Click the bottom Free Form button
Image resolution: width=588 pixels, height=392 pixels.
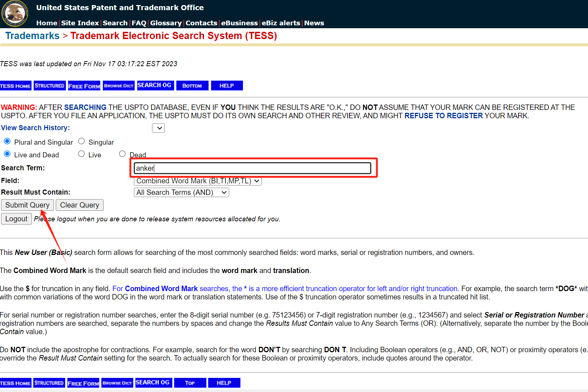click(83, 383)
